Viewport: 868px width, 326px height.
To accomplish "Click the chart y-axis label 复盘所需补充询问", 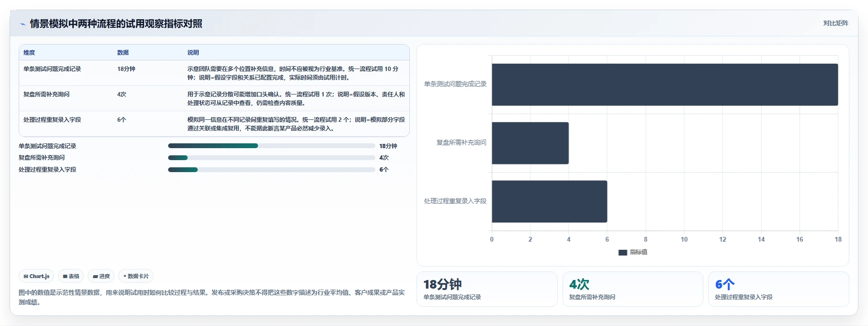I will point(461,143).
